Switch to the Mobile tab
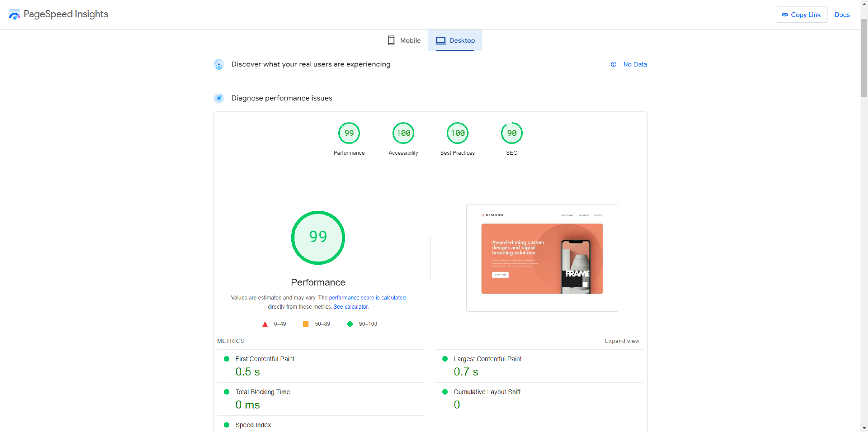This screenshot has height=432, width=868. (x=404, y=40)
